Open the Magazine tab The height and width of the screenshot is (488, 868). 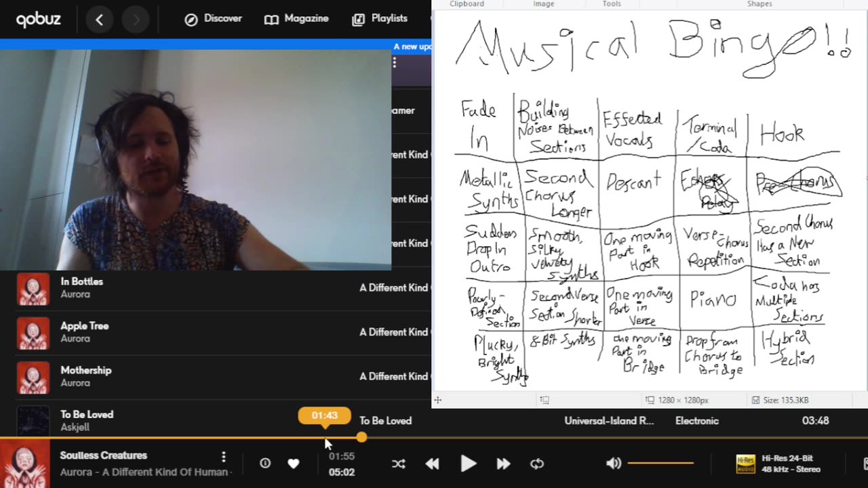(x=296, y=18)
